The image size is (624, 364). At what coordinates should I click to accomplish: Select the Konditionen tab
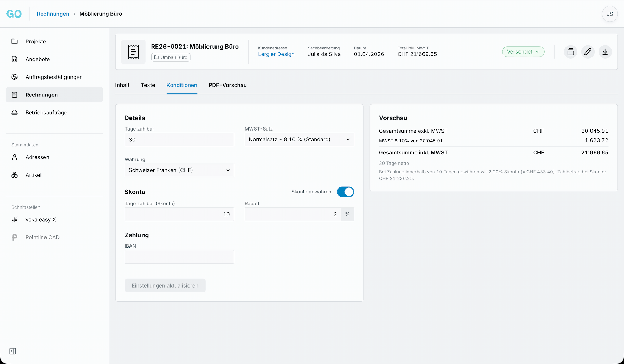pos(182,85)
